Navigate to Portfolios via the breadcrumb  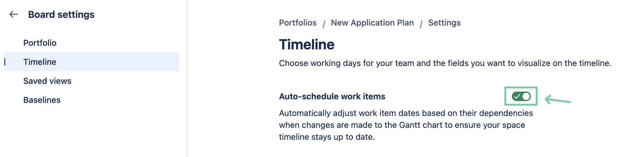[x=298, y=23]
